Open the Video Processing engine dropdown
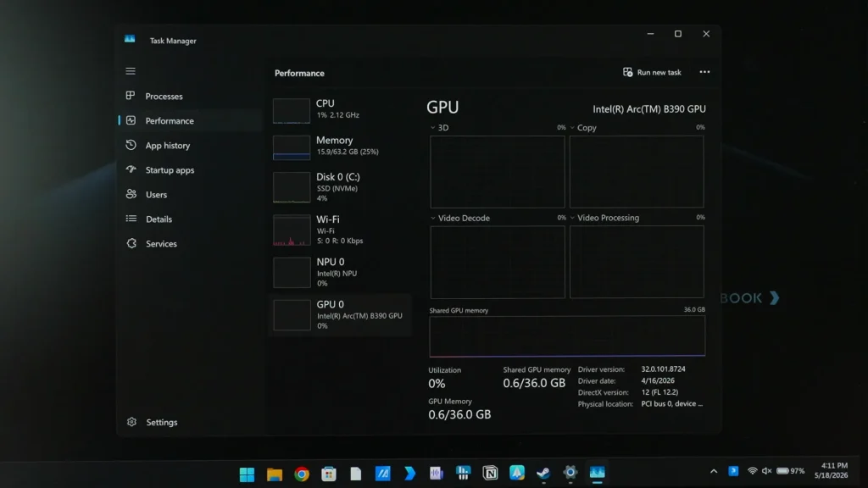The width and height of the screenshot is (868, 488). click(604, 218)
